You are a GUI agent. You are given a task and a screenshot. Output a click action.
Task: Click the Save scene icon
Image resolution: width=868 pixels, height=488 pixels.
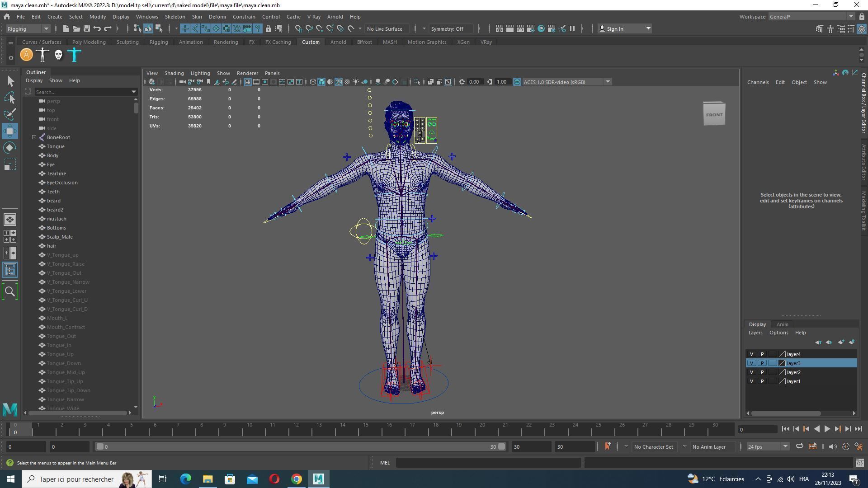pos(86,29)
